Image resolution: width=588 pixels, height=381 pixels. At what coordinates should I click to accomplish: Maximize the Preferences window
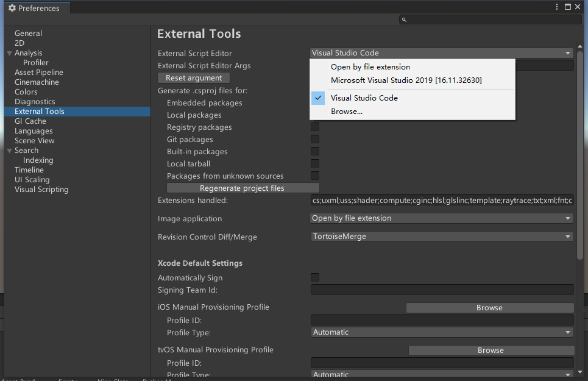click(x=568, y=7)
